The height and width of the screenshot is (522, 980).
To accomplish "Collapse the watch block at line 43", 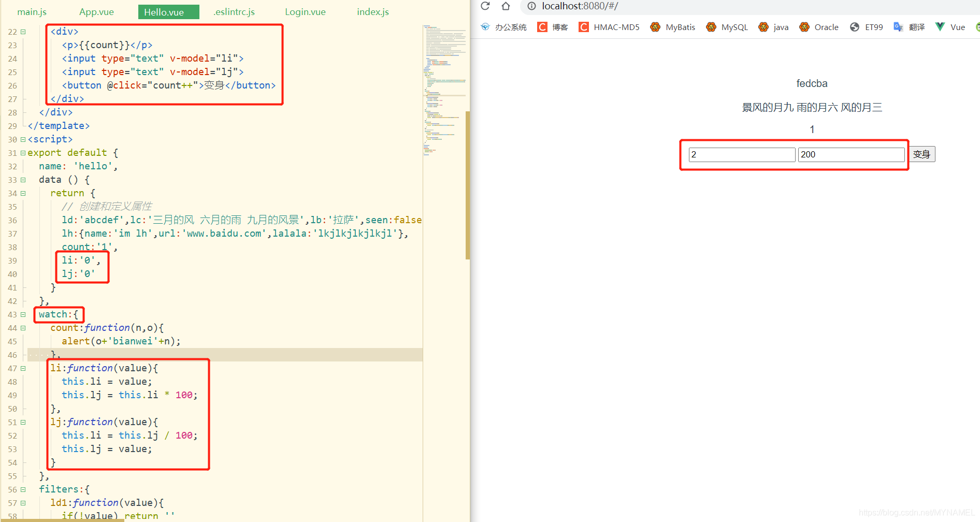I will coord(23,314).
